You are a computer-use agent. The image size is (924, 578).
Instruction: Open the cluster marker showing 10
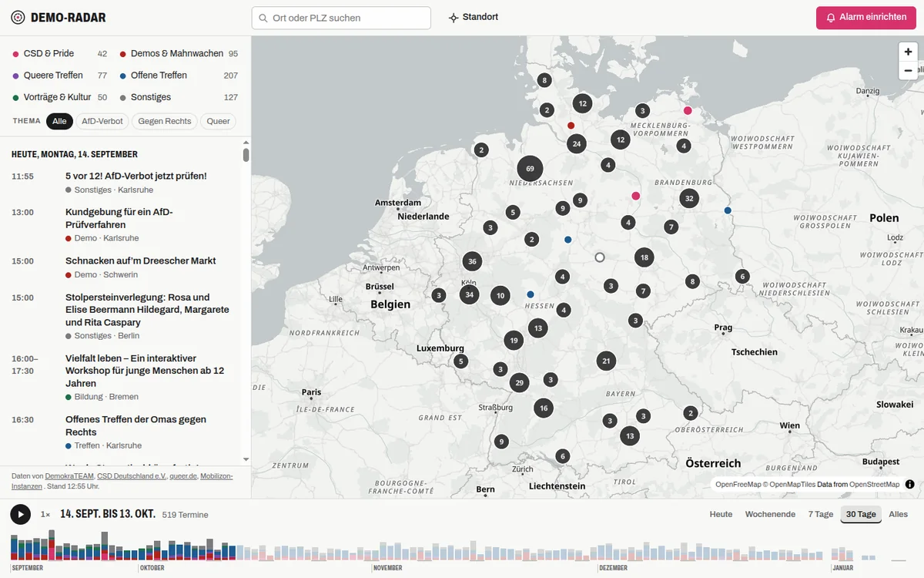pos(500,295)
